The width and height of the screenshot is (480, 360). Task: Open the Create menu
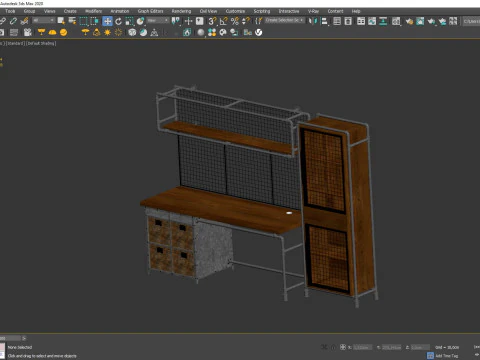click(70, 11)
